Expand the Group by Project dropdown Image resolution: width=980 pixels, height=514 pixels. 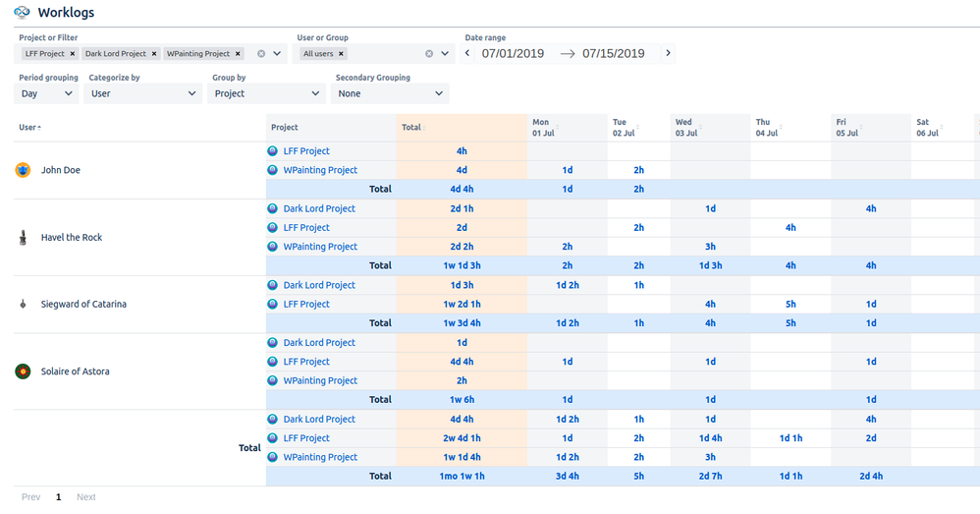pyautogui.click(x=267, y=93)
